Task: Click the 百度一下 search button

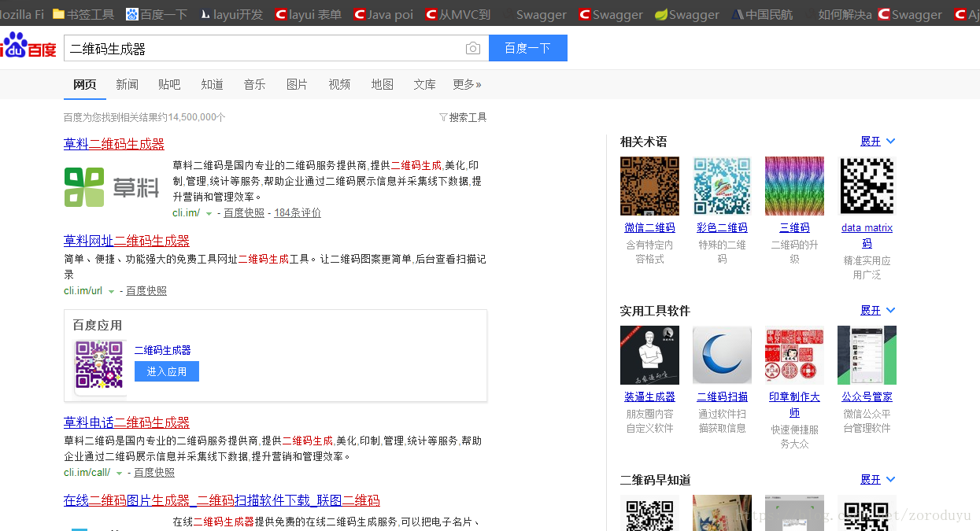Action: point(528,48)
